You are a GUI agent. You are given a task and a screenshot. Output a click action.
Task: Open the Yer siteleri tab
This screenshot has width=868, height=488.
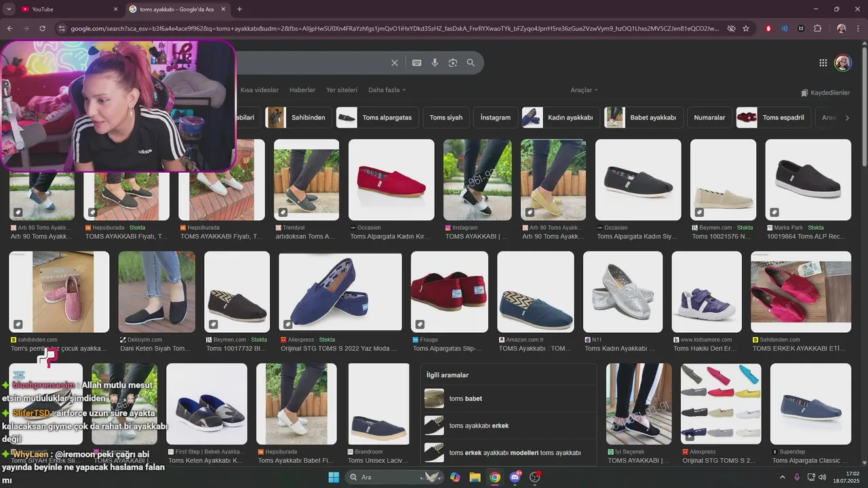pos(342,90)
